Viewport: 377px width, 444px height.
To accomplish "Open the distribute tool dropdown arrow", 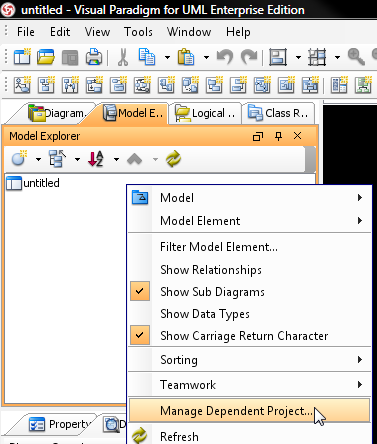I will (337, 58).
